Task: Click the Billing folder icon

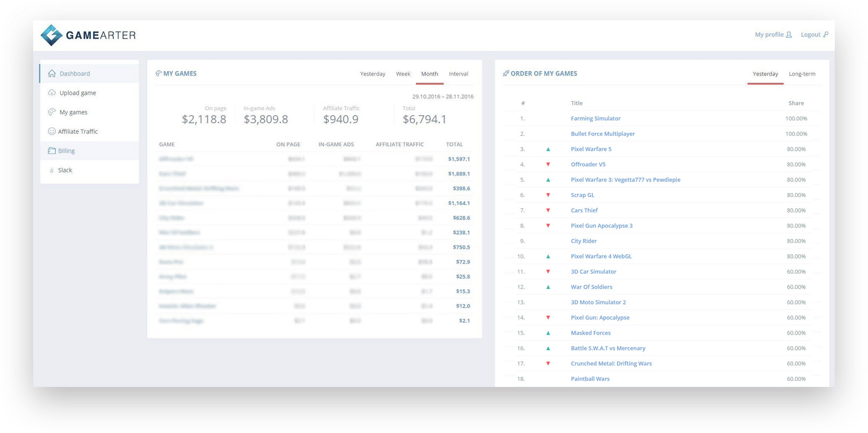Action: tap(52, 150)
